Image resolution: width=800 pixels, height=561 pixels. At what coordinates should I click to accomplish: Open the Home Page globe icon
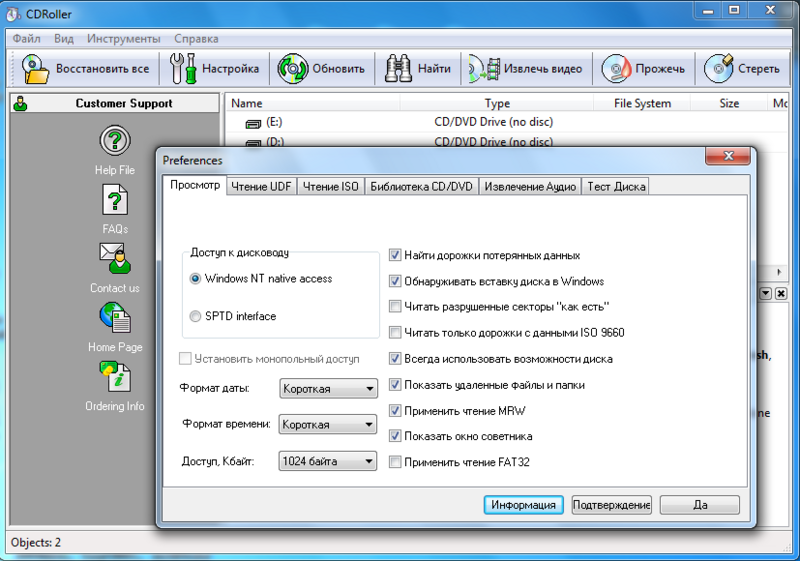tap(115, 317)
